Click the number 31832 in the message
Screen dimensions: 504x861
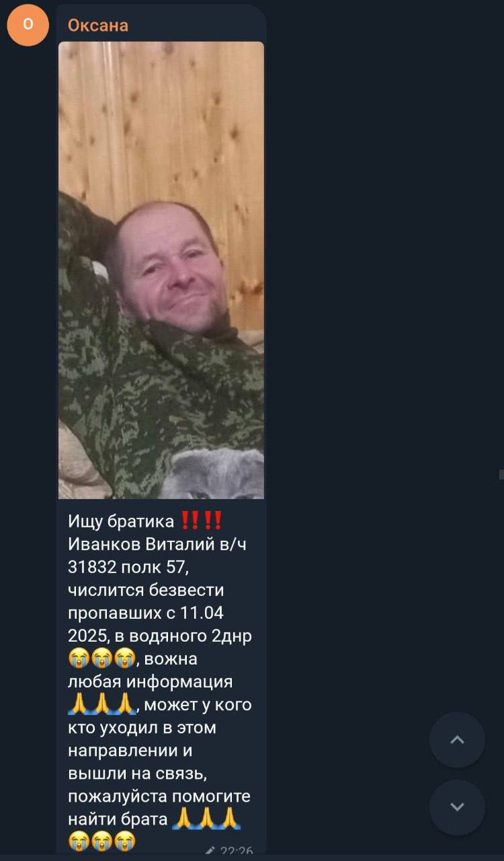pyautogui.click(x=91, y=567)
